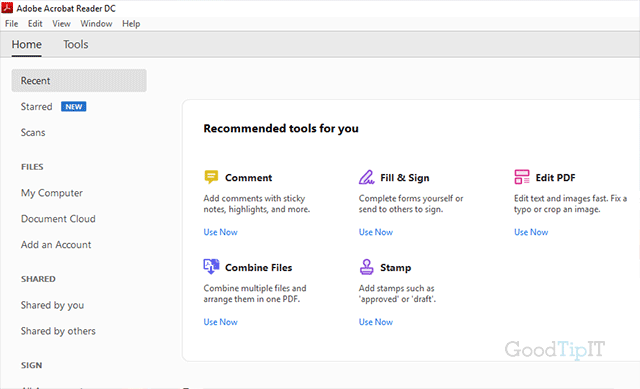The height and width of the screenshot is (389, 640).
Task: Show files Shared by others
Action: click(x=58, y=331)
